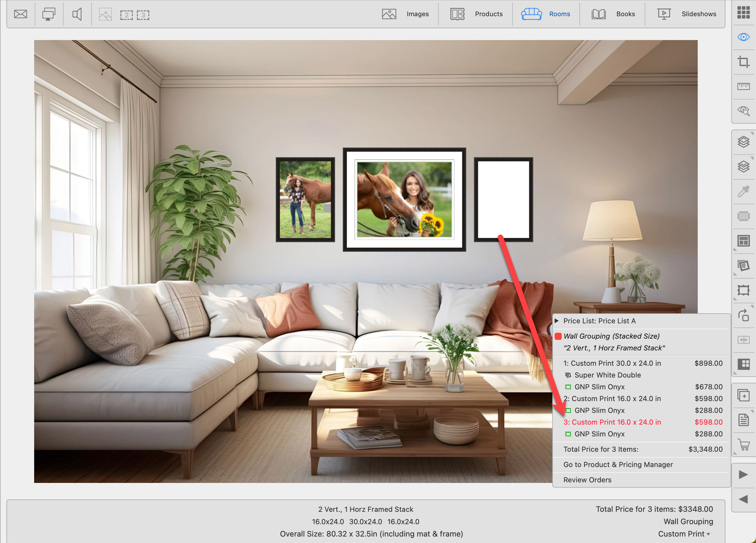This screenshot has width=756, height=543.
Task: Click the eyedropper tool icon
Action: click(x=743, y=191)
